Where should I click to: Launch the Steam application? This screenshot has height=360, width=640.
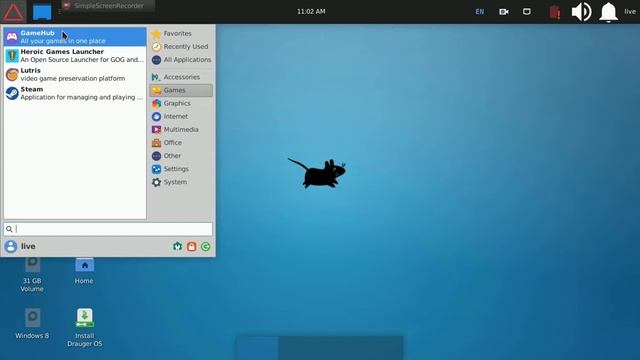tap(75, 93)
